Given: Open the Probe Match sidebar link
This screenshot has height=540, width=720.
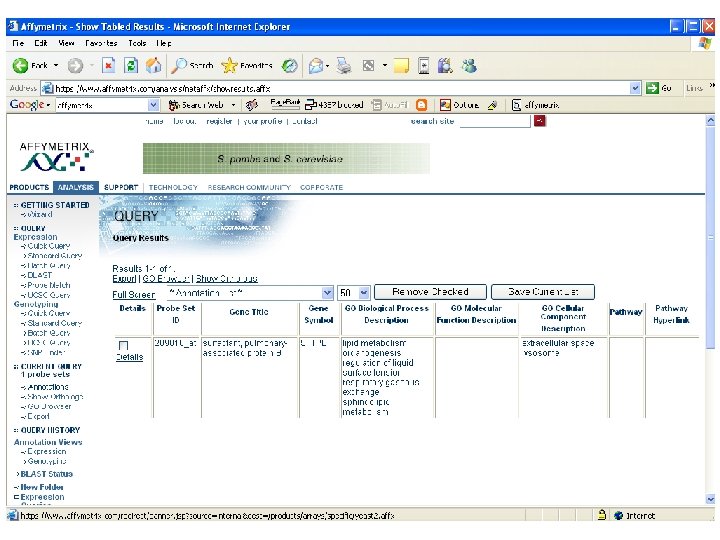Looking at the screenshot, I should tap(49, 285).
